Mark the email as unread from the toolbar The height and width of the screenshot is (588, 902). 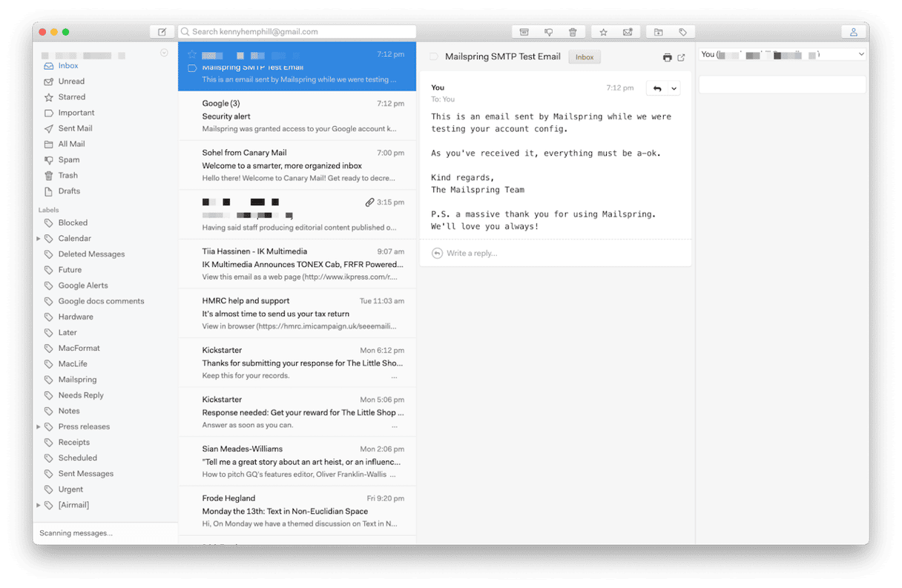[628, 32]
